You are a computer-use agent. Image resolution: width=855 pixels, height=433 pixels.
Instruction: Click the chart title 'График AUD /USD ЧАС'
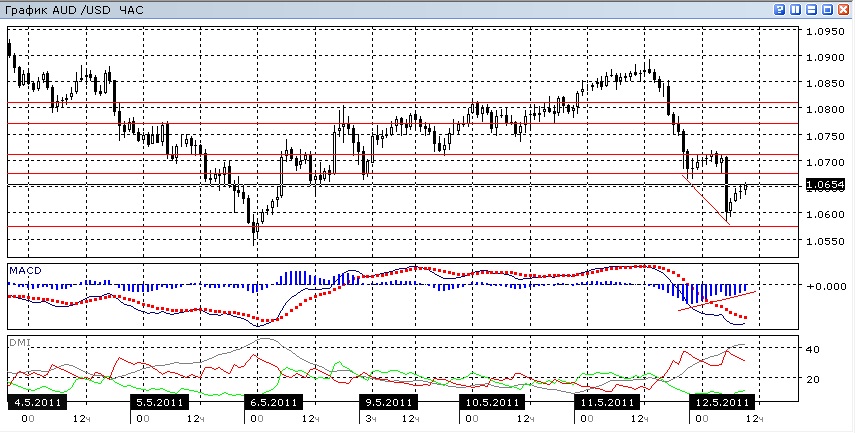[74, 10]
